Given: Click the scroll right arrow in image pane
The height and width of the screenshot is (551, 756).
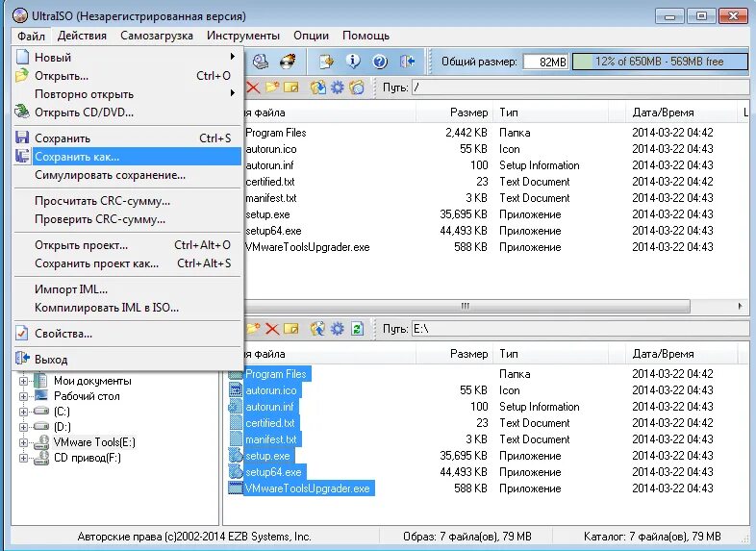Looking at the screenshot, I should click(740, 306).
